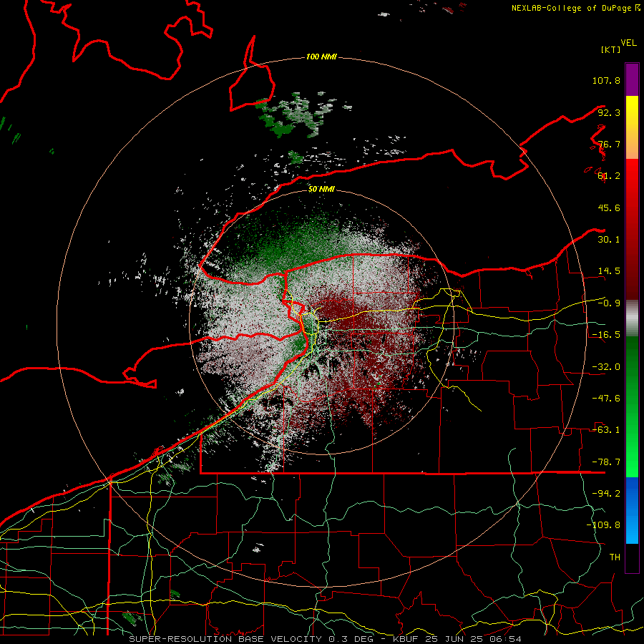The width and height of the screenshot is (644, 644).
Task: Click the green segment of color bar
Action: pos(632,406)
